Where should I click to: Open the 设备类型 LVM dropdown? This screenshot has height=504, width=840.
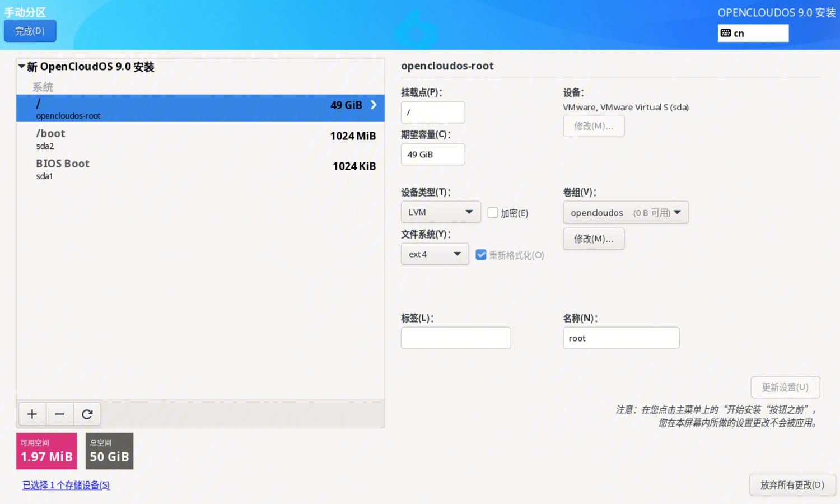pos(441,212)
